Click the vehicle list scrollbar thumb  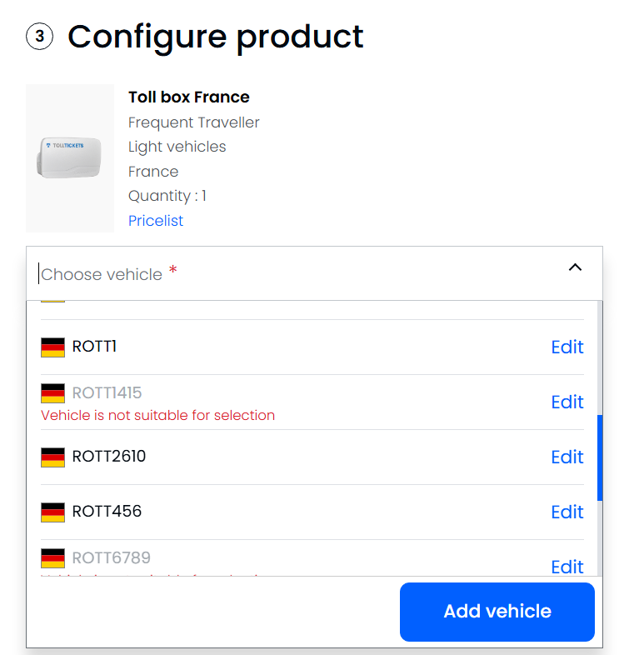[600, 457]
